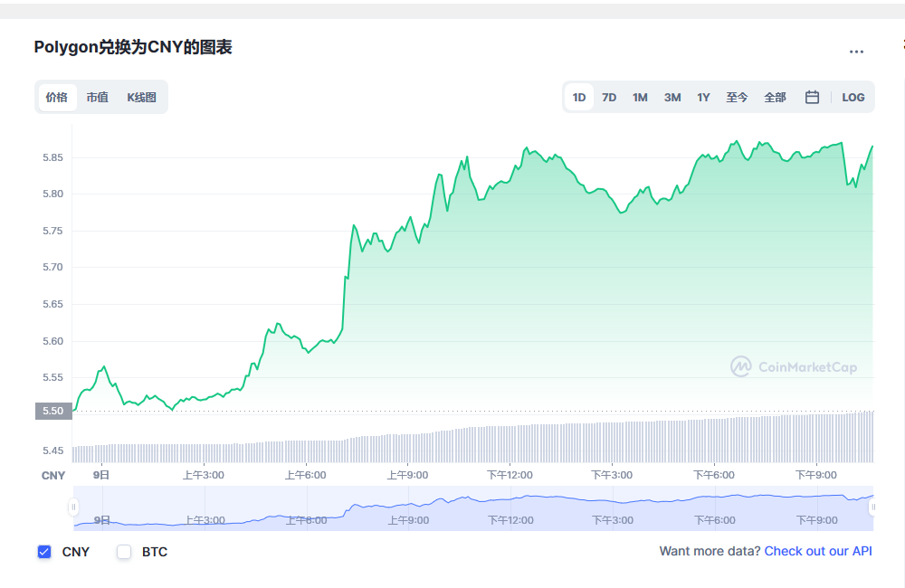The height and width of the screenshot is (588, 905).
Task: Select the 至今 year-to-date range
Action: click(x=737, y=98)
